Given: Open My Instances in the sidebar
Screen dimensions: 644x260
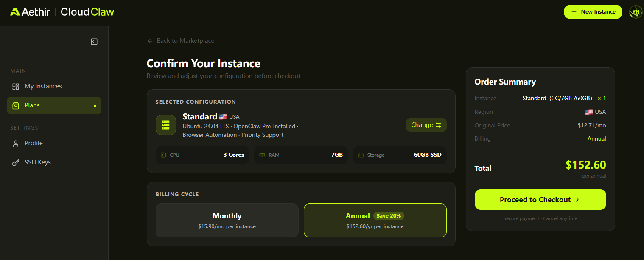Looking at the screenshot, I should coord(43,87).
